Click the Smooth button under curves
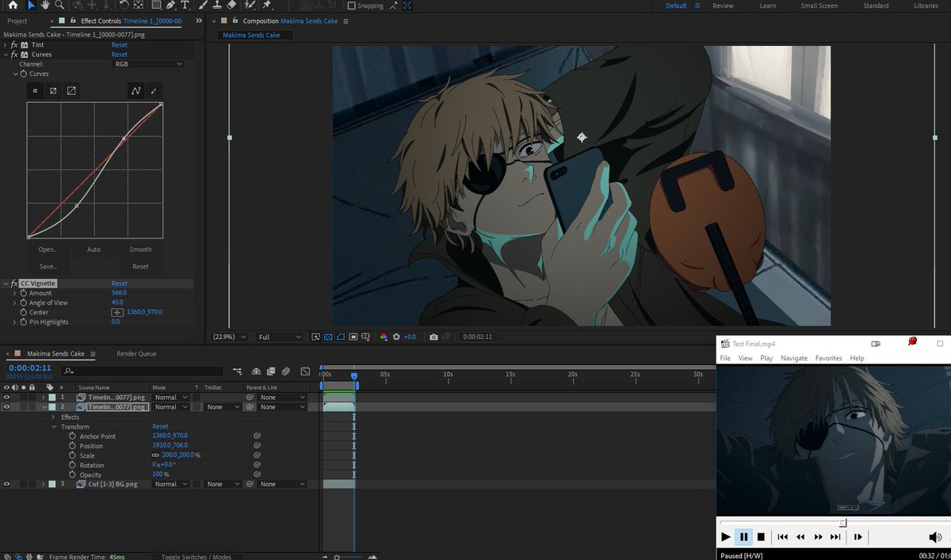The image size is (951, 560). point(140,250)
